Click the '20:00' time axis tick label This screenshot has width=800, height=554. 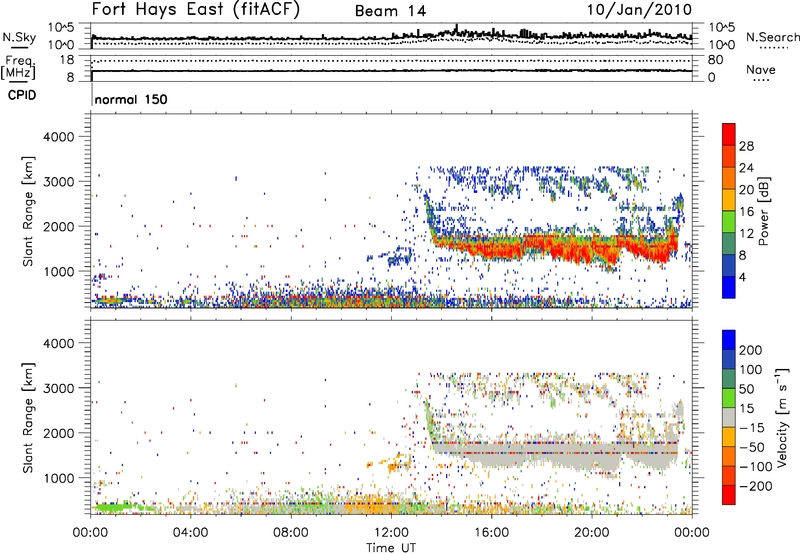[592, 533]
